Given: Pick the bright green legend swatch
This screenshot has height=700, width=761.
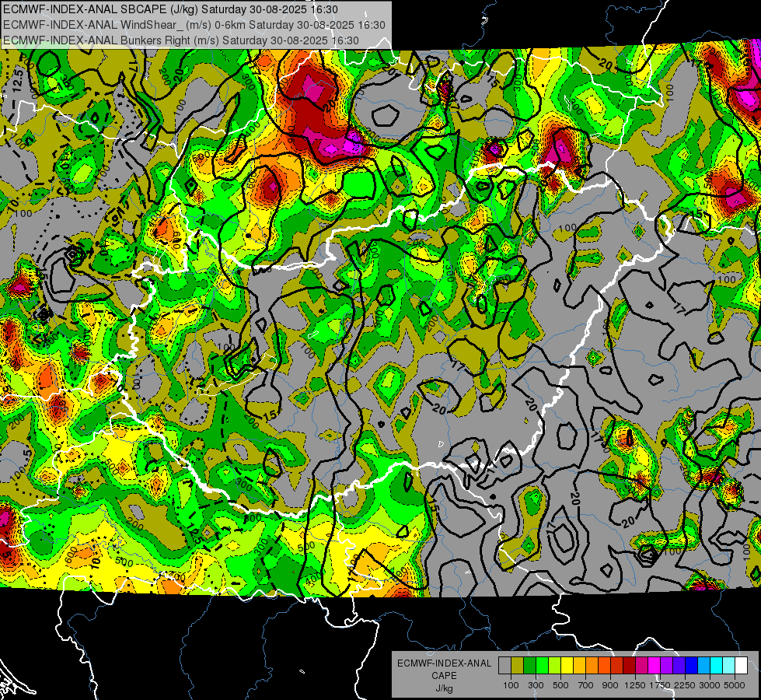Looking at the screenshot, I should (x=542, y=666).
